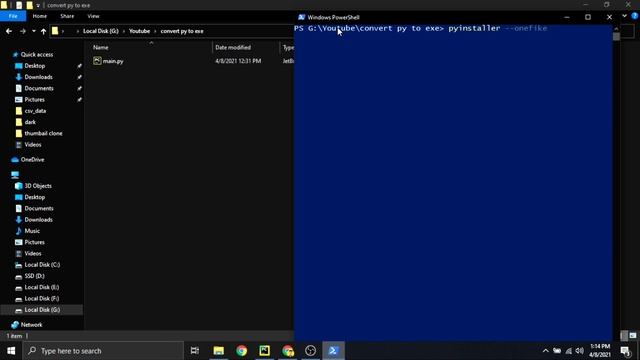Select Quick access in the navigation pane
The image size is (640, 360).
click(x=36, y=54)
